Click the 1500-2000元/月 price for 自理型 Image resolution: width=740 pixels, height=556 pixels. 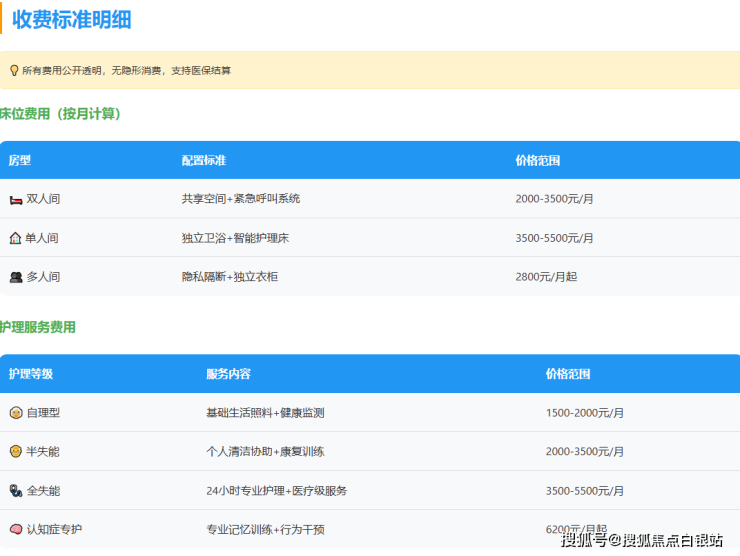point(584,413)
